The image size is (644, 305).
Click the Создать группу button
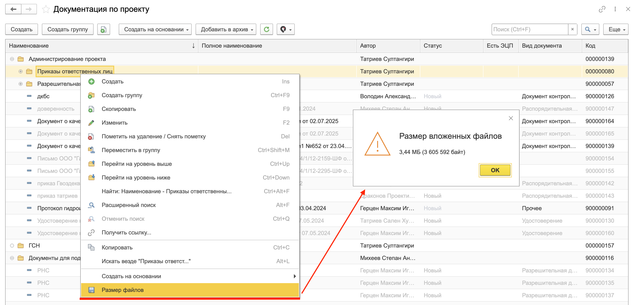point(67,29)
